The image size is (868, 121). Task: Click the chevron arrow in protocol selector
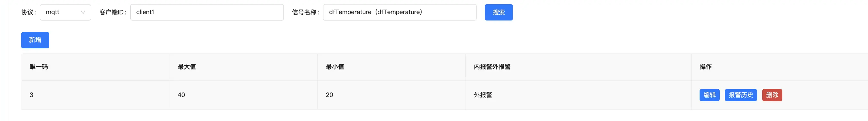83,12
